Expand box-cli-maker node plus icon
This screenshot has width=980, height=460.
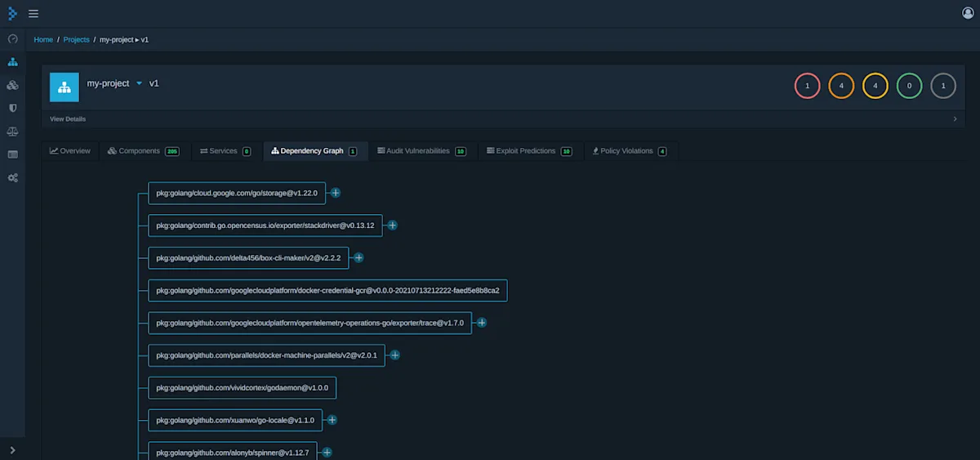pyautogui.click(x=358, y=257)
